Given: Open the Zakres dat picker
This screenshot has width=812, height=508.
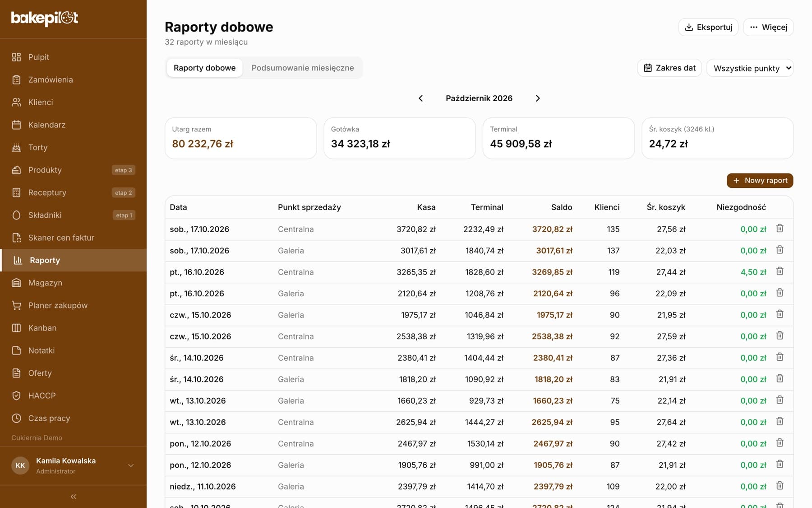Looking at the screenshot, I should (669, 68).
